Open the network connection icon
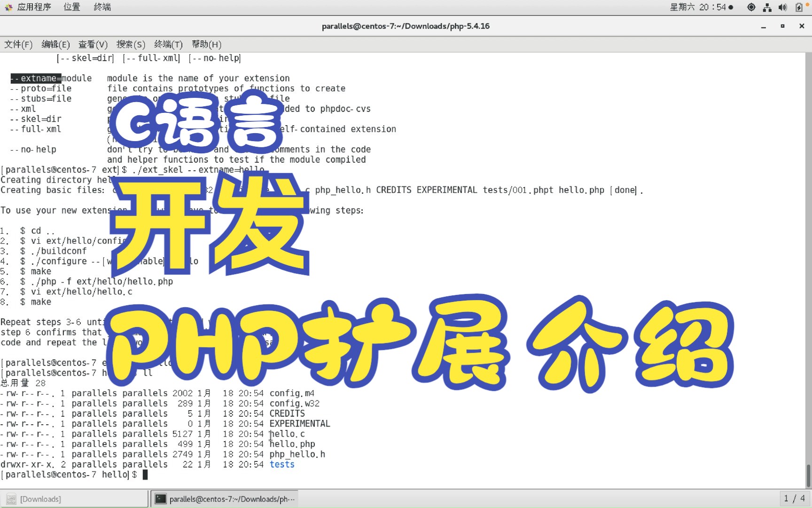The height and width of the screenshot is (508, 812). point(767,7)
